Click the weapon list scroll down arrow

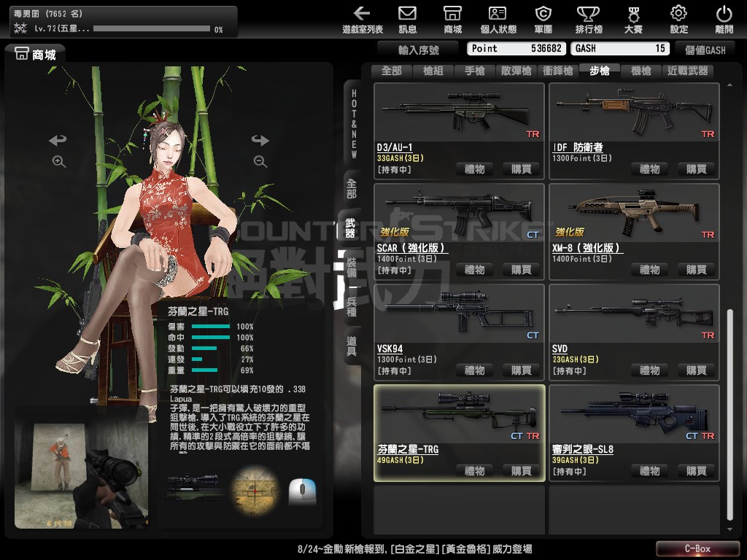click(x=729, y=529)
